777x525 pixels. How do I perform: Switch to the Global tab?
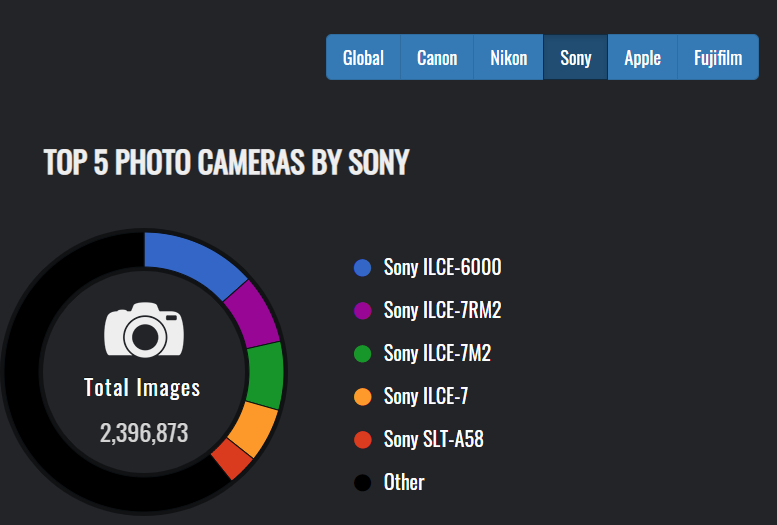[x=363, y=58]
